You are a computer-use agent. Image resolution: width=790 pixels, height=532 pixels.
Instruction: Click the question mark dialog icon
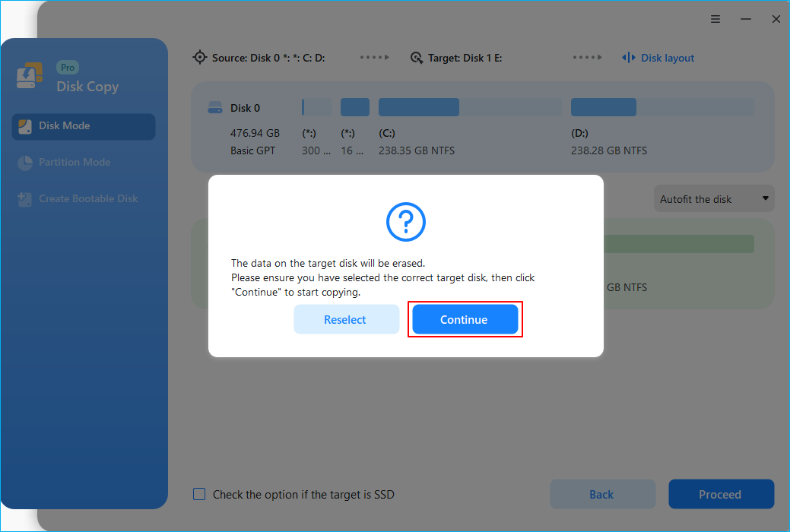pos(406,221)
